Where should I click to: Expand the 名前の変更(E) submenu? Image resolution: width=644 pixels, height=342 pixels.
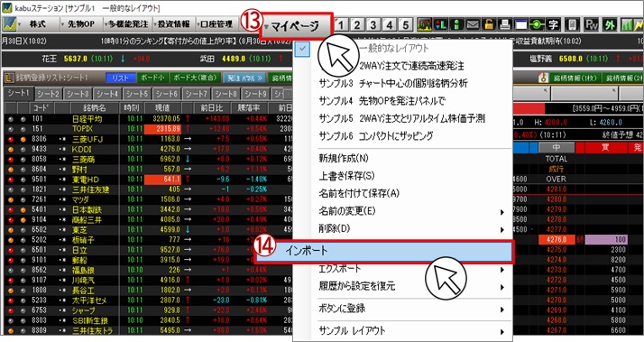click(x=410, y=211)
